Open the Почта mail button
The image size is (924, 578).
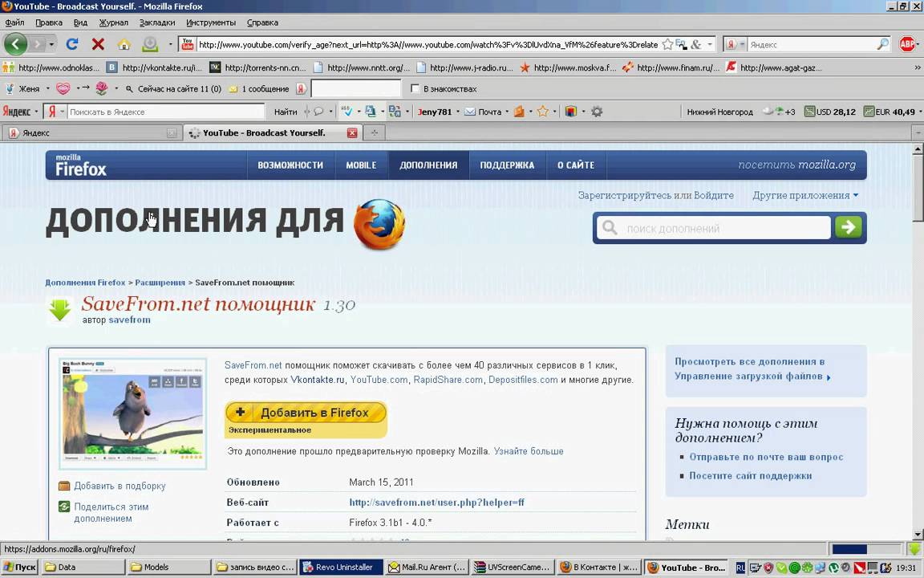click(x=483, y=112)
